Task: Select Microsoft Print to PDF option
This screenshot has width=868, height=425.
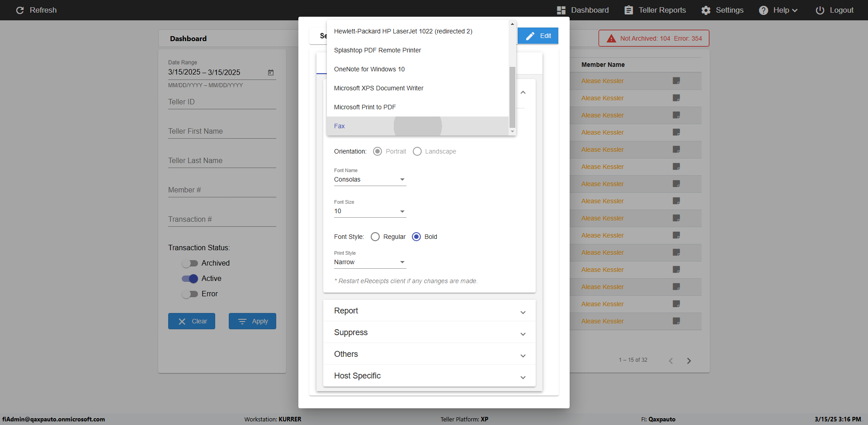Action: tap(365, 107)
